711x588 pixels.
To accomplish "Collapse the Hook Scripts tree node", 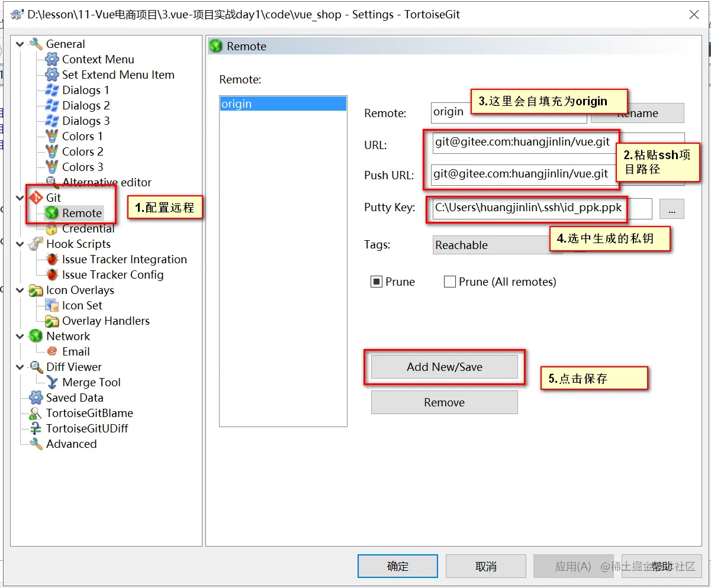I will (x=20, y=244).
